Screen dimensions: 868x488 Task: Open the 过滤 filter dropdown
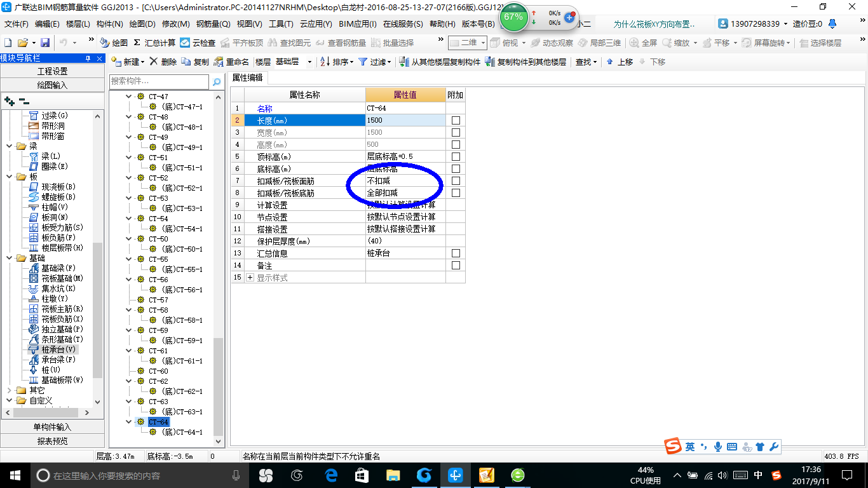pos(374,62)
